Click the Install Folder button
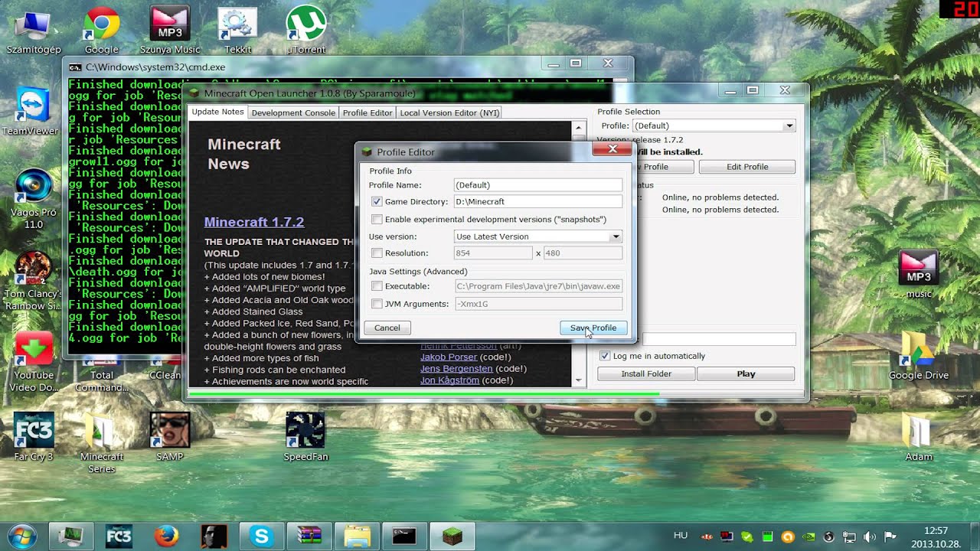Image resolution: width=980 pixels, height=551 pixels. point(646,374)
